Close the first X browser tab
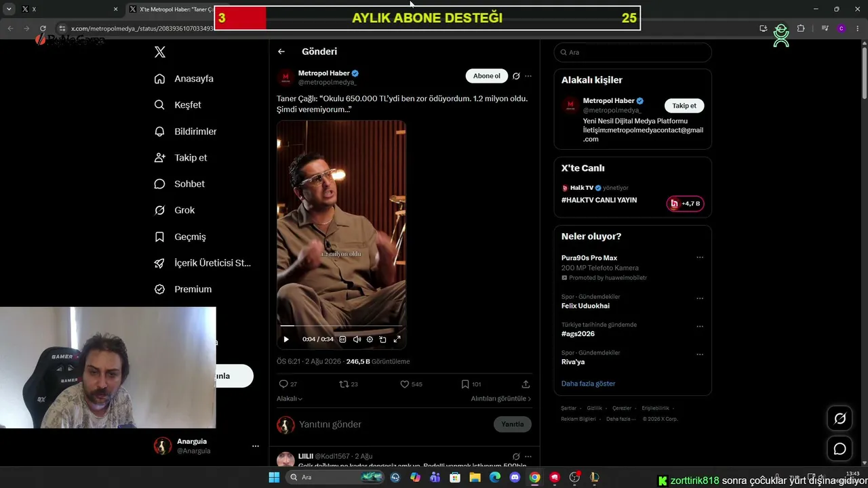The image size is (868, 488). (x=115, y=9)
